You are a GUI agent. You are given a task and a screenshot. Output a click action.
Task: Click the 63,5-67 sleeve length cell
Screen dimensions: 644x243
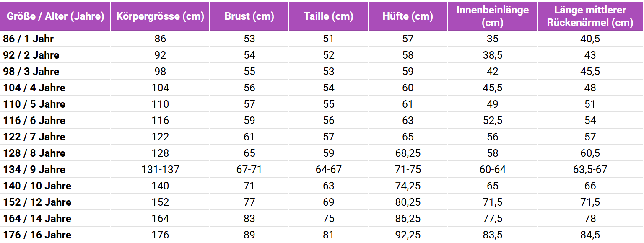click(x=590, y=170)
